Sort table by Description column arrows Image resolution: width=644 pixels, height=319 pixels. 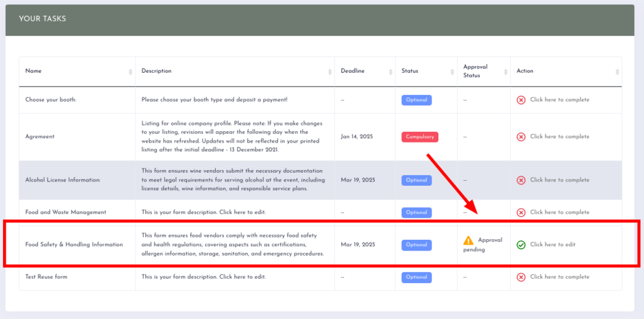pyautogui.click(x=330, y=72)
